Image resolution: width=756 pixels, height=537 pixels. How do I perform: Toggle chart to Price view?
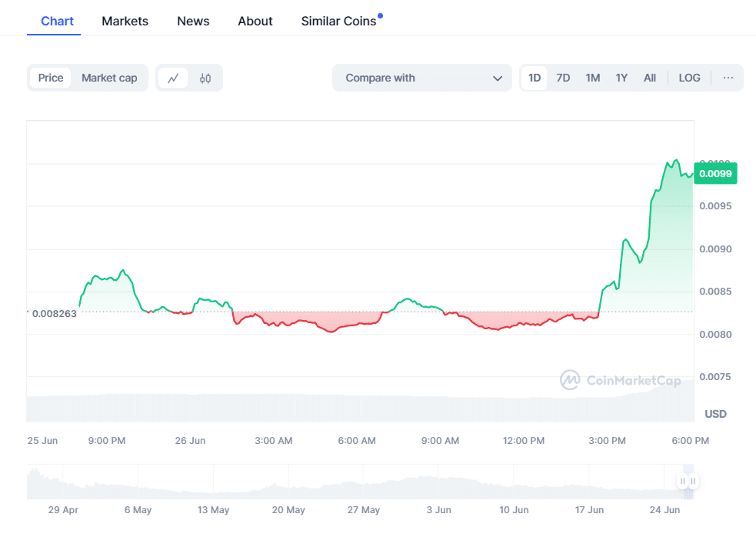51,78
